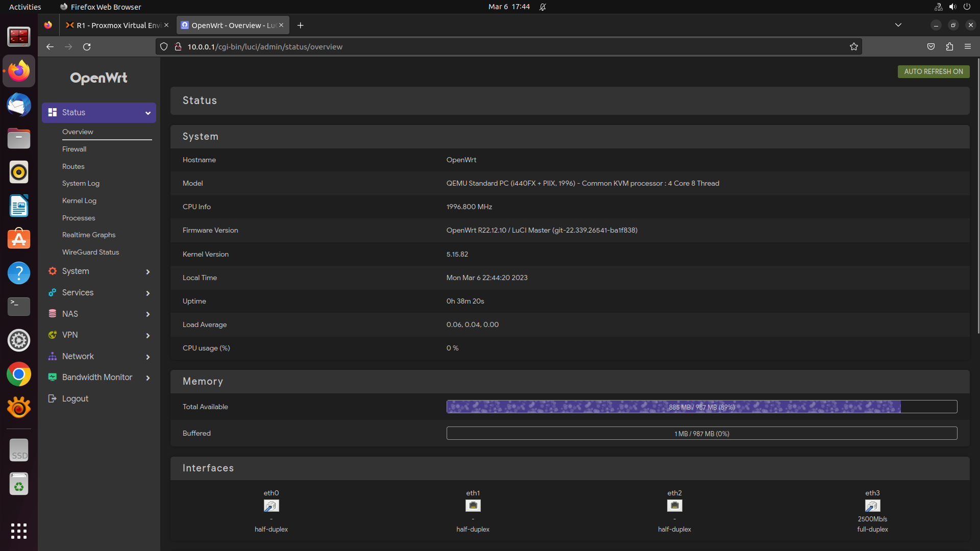Click the Bandwidth Monitor icon in sidebar

(53, 377)
